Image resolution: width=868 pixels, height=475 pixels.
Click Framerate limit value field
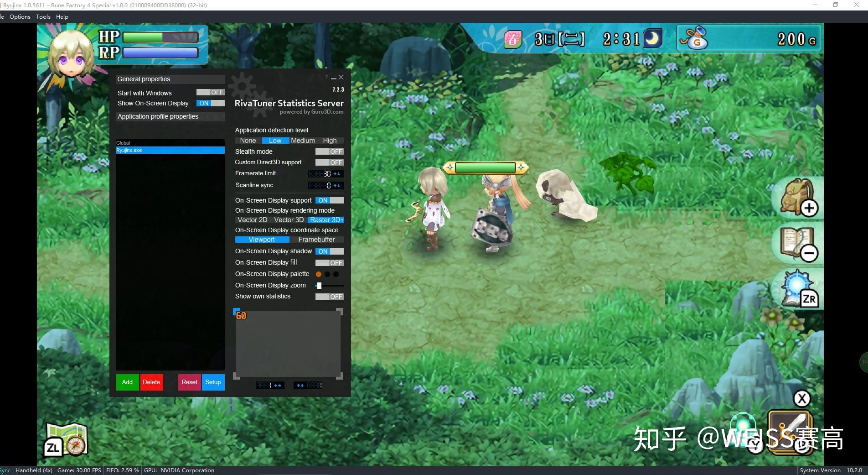(320, 174)
